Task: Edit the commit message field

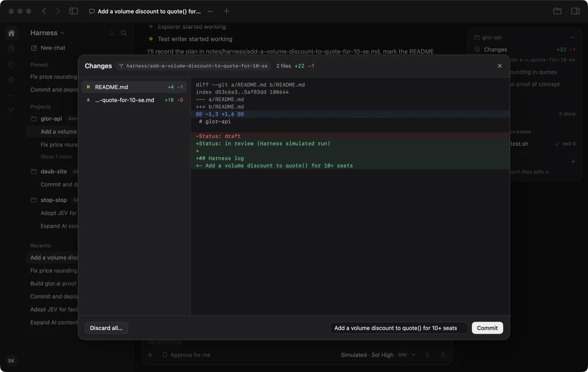Action: 399,328
